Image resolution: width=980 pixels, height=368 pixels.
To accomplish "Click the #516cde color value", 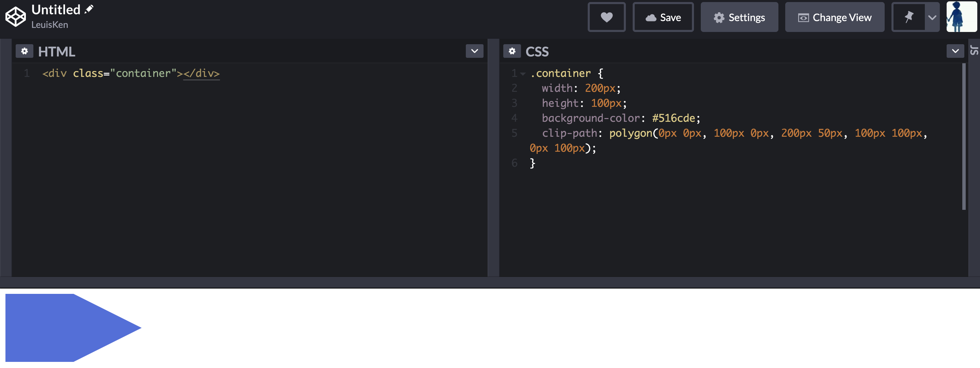I will click(x=674, y=118).
